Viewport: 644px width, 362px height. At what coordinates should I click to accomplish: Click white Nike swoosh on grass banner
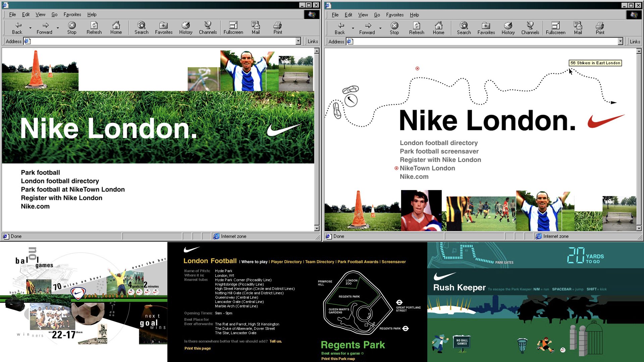coord(284,130)
